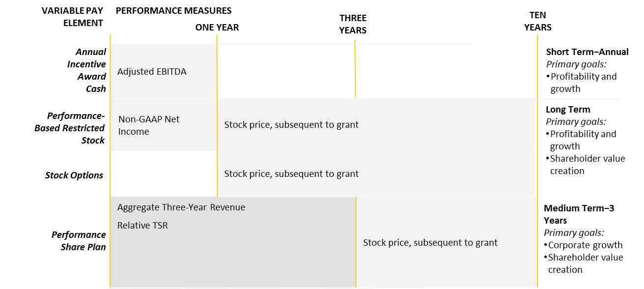Click the Aggregate Three-Year Revenue text
The height and width of the screenshot is (289, 644).
click(181, 207)
